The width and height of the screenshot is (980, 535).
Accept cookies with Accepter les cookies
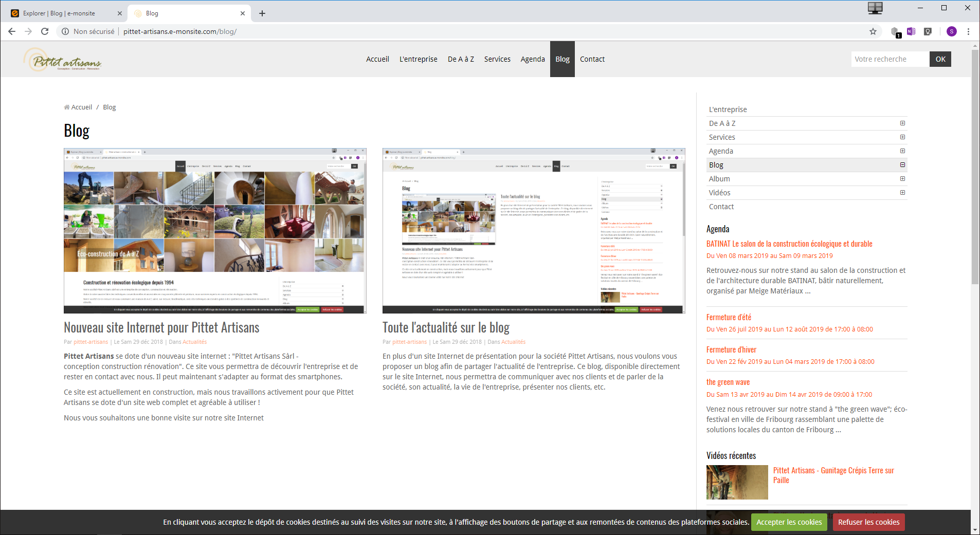pyautogui.click(x=789, y=522)
